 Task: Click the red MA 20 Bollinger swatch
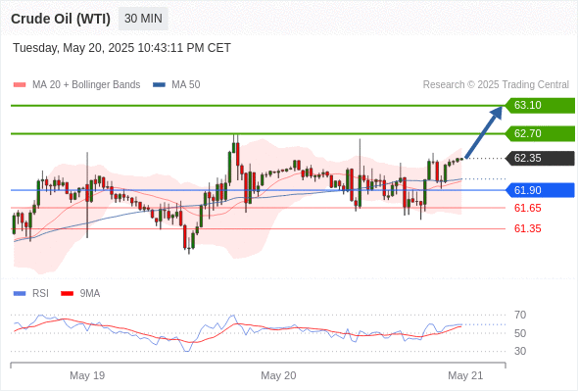coord(20,85)
